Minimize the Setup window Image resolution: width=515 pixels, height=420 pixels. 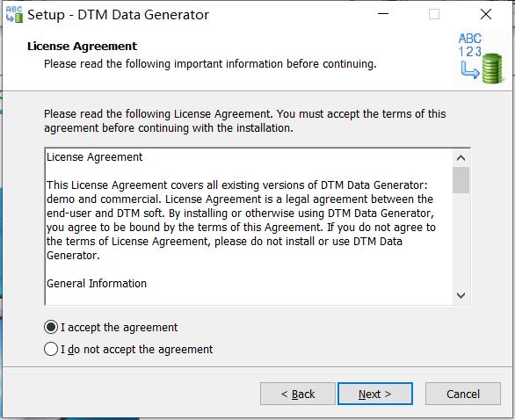coord(383,14)
